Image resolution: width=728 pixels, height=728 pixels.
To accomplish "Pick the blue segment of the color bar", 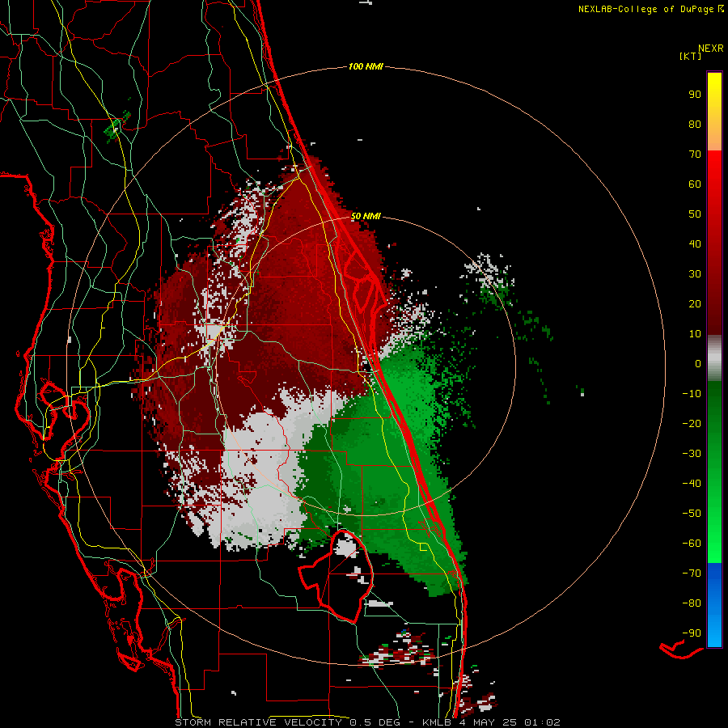I will coord(714,604).
